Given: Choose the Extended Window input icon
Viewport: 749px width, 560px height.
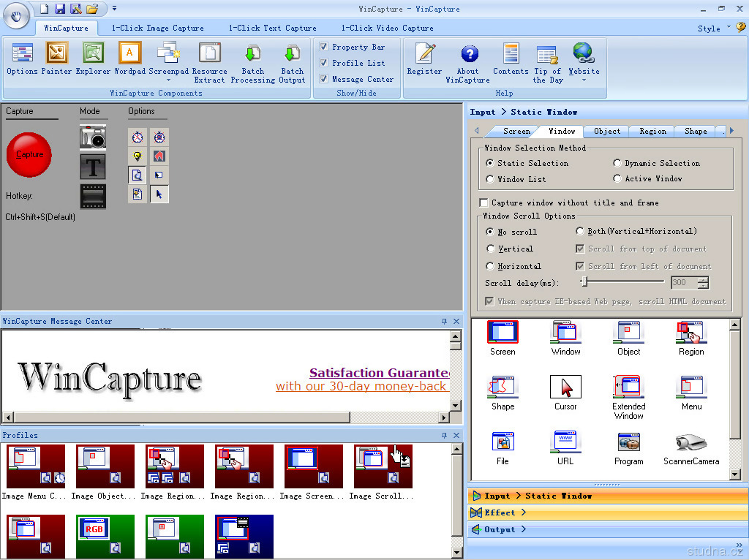Looking at the screenshot, I should (x=628, y=395).
